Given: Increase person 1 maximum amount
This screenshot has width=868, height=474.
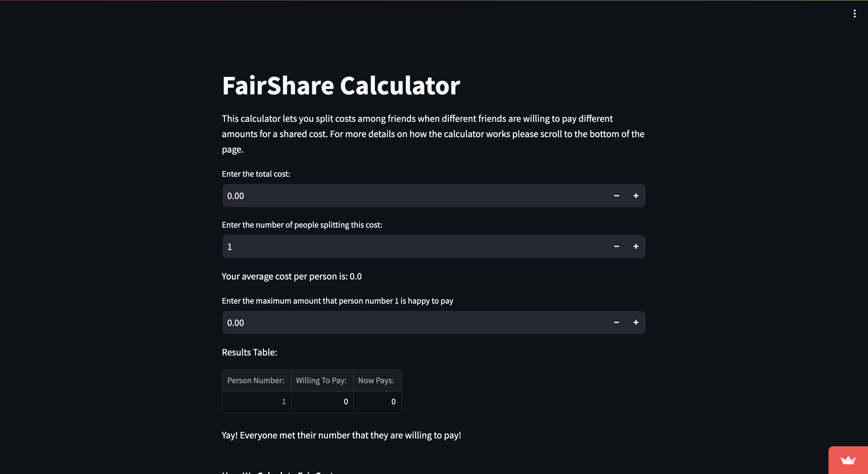Looking at the screenshot, I should click(636, 323).
